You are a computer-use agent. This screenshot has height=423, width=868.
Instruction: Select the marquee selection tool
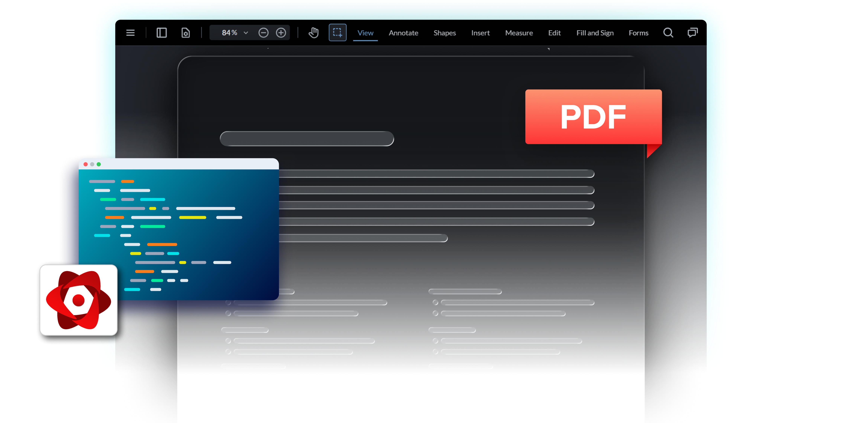click(x=337, y=33)
